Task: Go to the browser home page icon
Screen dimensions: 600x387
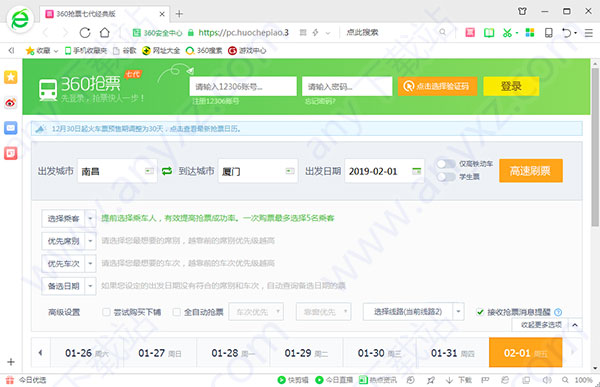Action: click(104, 33)
